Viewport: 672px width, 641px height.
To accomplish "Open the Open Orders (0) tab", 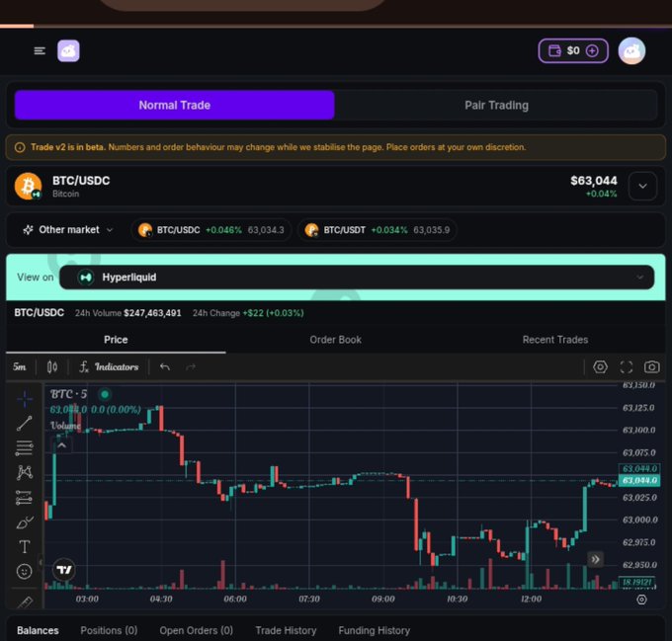I will pyautogui.click(x=197, y=631).
